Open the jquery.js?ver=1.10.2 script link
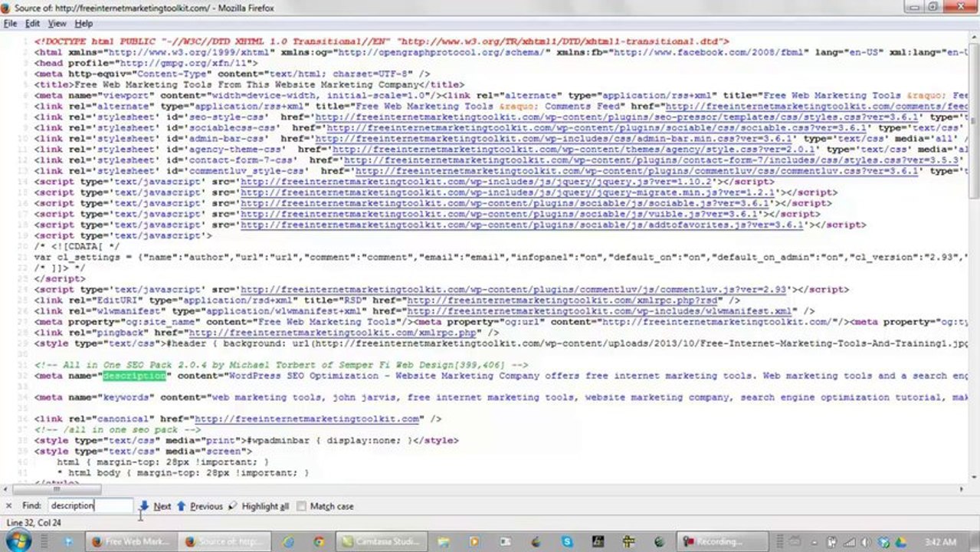Image resolution: width=980 pixels, height=552 pixels. coord(477,182)
